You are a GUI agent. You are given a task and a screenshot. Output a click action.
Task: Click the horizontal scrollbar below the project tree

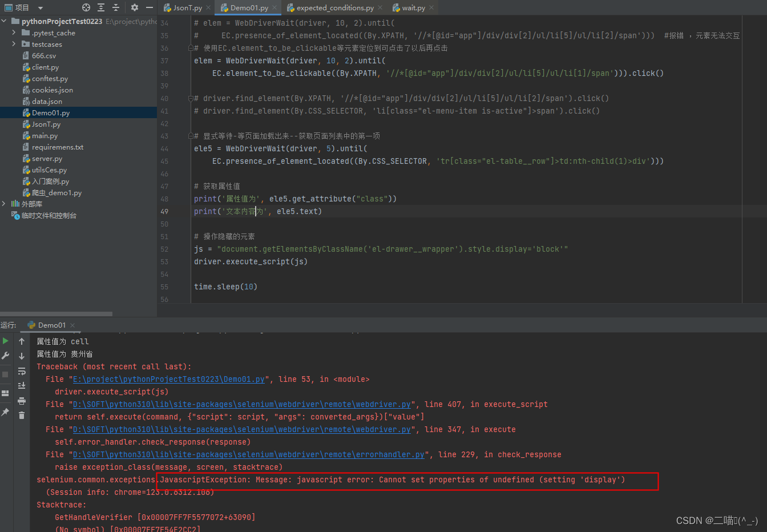56,313
